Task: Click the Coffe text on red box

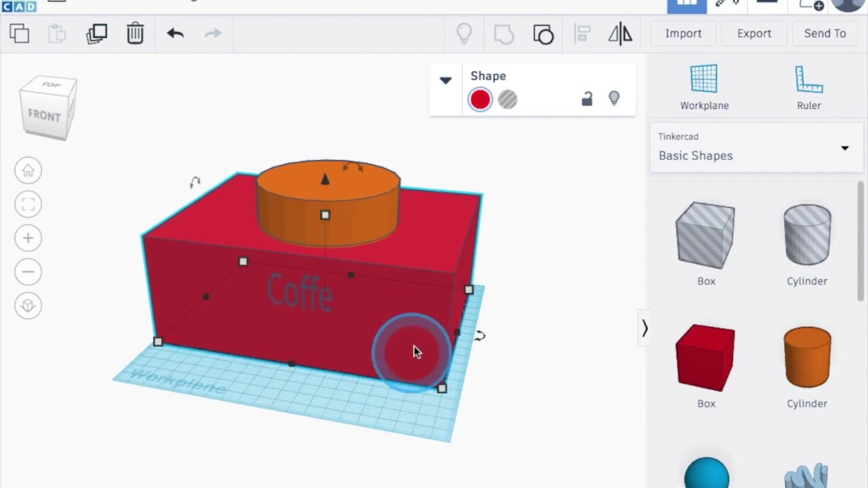Action: pyautogui.click(x=300, y=292)
